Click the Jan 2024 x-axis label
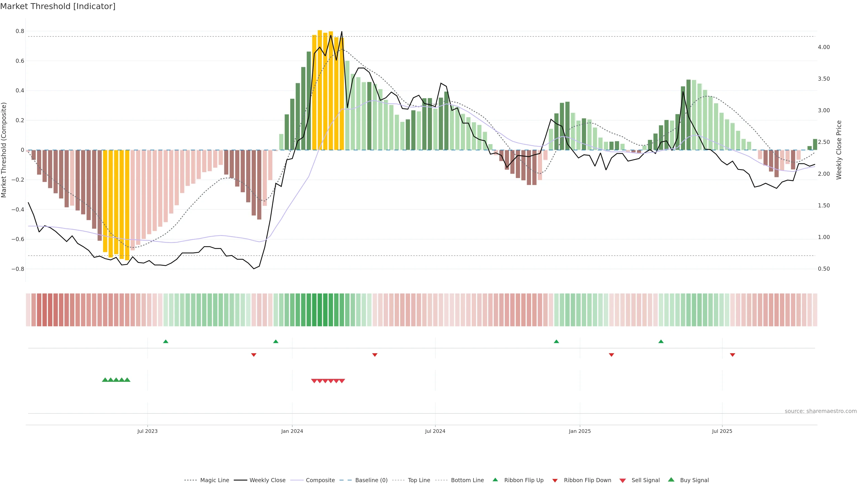The image size is (868, 488). [x=292, y=431]
